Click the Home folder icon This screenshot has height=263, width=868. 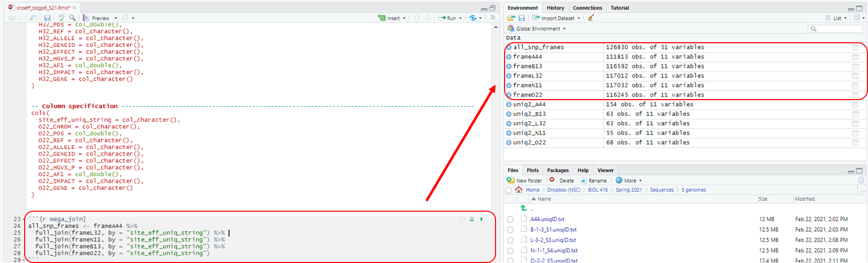(519, 190)
